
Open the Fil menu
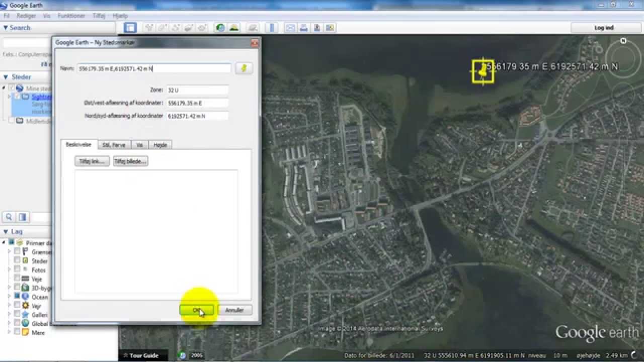7,16
